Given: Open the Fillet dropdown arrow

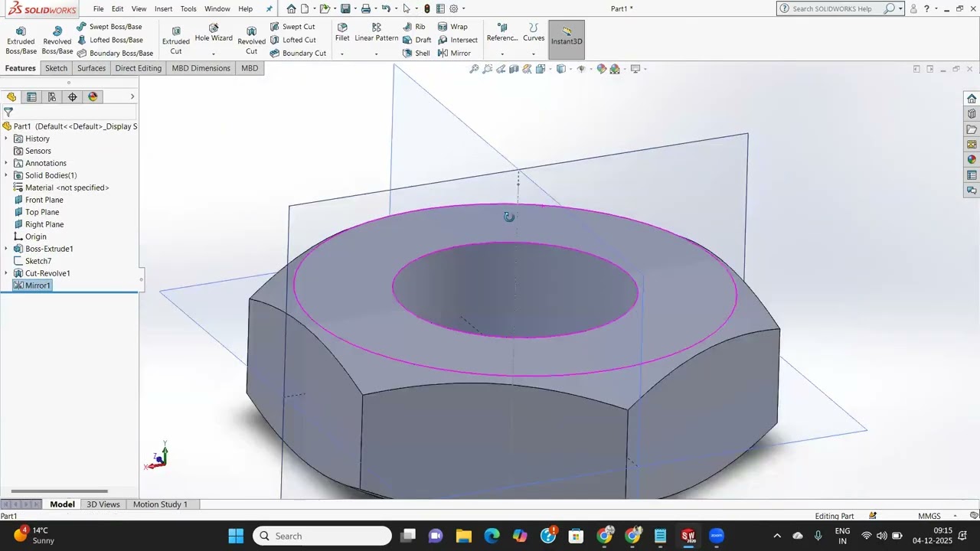Looking at the screenshot, I should pyautogui.click(x=342, y=54).
